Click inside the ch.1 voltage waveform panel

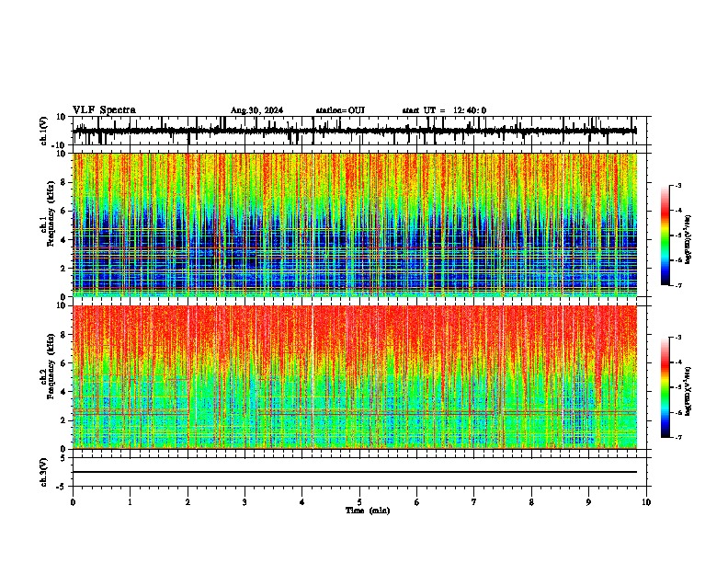(x=358, y=131)
